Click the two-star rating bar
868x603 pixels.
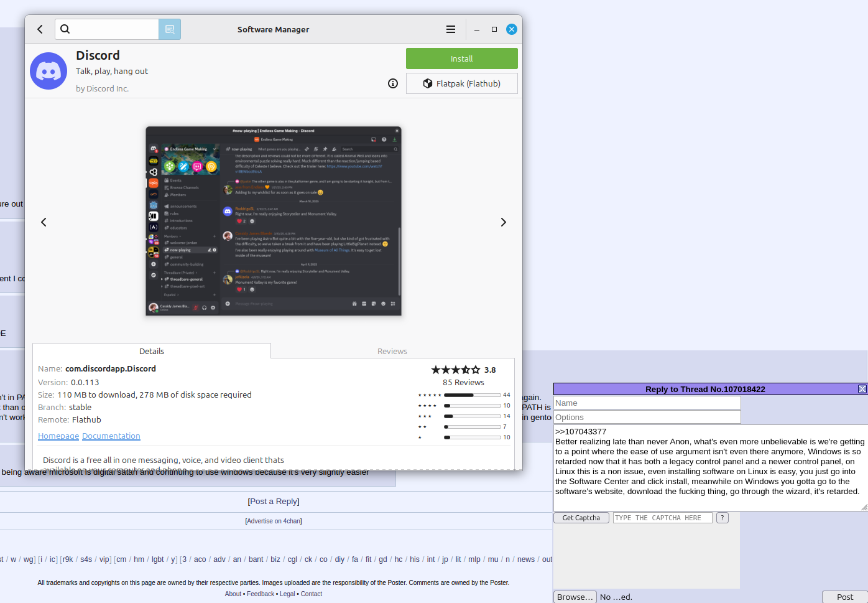[x=473, y=427]
